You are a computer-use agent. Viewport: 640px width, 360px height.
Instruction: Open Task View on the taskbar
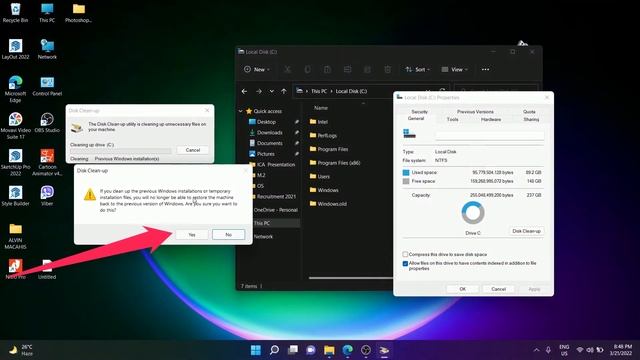click(293, 350)
